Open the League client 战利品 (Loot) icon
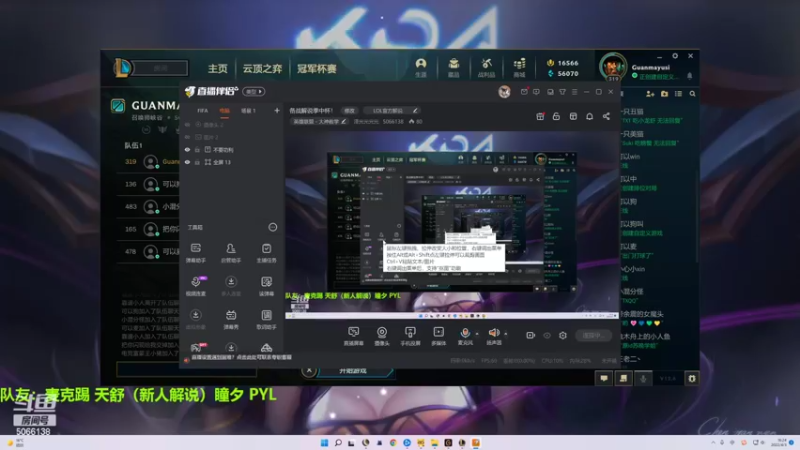 [486, 67]
